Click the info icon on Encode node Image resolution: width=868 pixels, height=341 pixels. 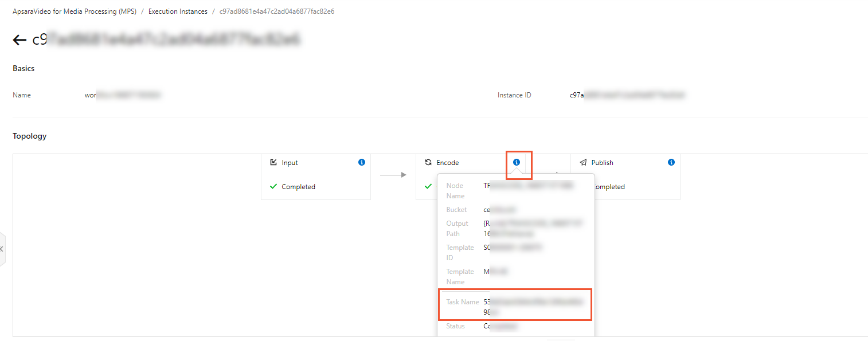pos(517,162)
